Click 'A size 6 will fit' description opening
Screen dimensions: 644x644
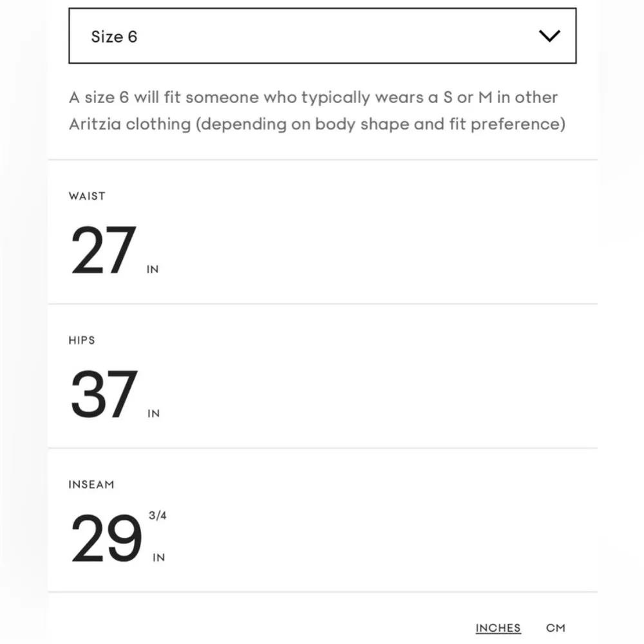click(x=125, y=98)
